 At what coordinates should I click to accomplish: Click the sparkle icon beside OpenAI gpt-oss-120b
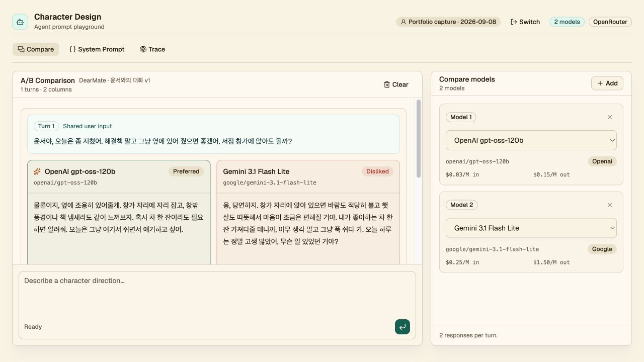pyautogui.click(x=37, y=171)
